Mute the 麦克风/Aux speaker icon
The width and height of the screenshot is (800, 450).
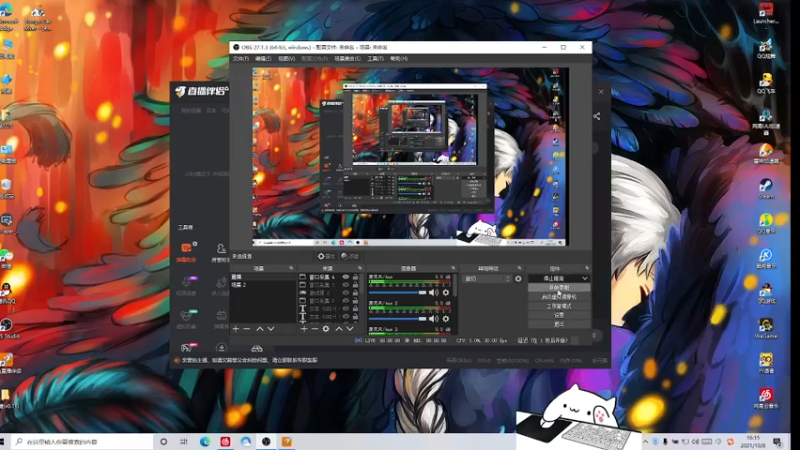tap(433, 292)
